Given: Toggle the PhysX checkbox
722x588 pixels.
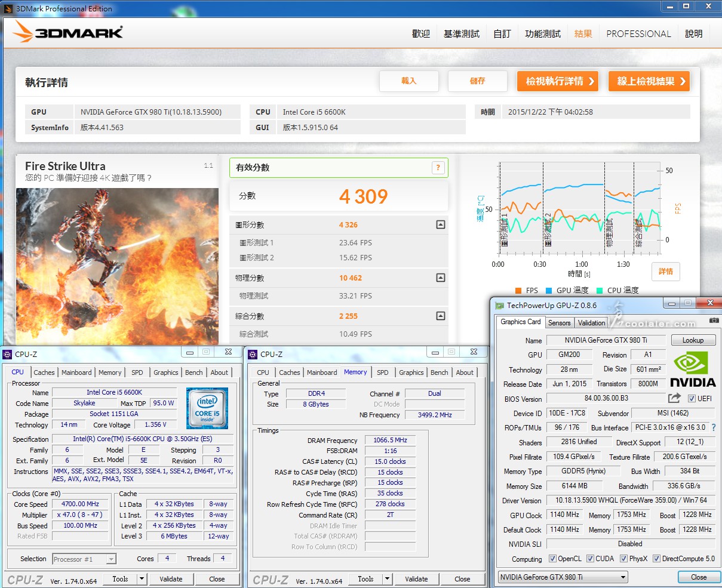Looking at the screenshot, I should [623, 559].
